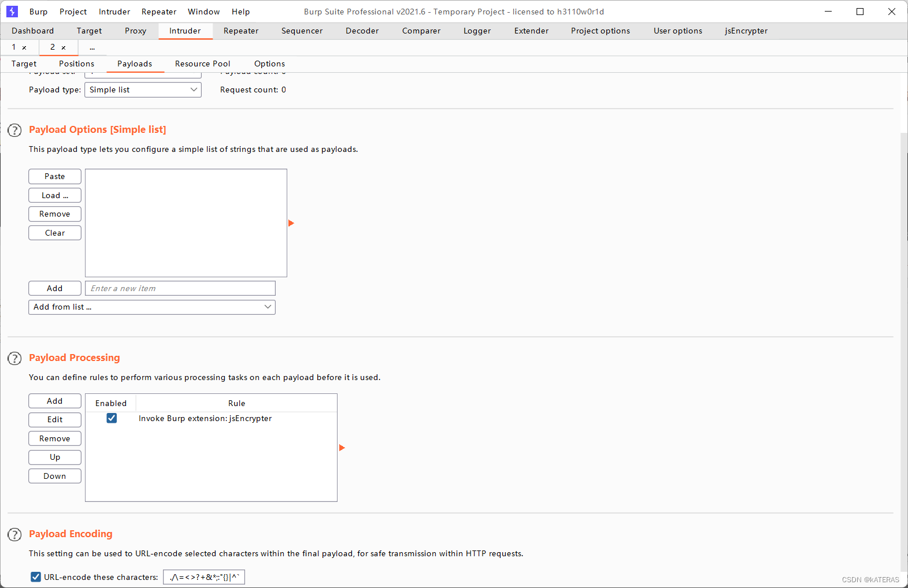Open the Intruder Positions sub-tab
This screenshot has height=588, width=908.
tap(76, 64)
